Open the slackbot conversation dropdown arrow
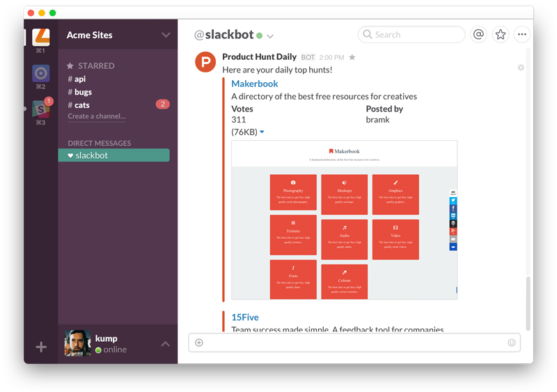Image resolution: width=557 pixels, height=392 pixels. pyautogui.click(x=270, y=36)
